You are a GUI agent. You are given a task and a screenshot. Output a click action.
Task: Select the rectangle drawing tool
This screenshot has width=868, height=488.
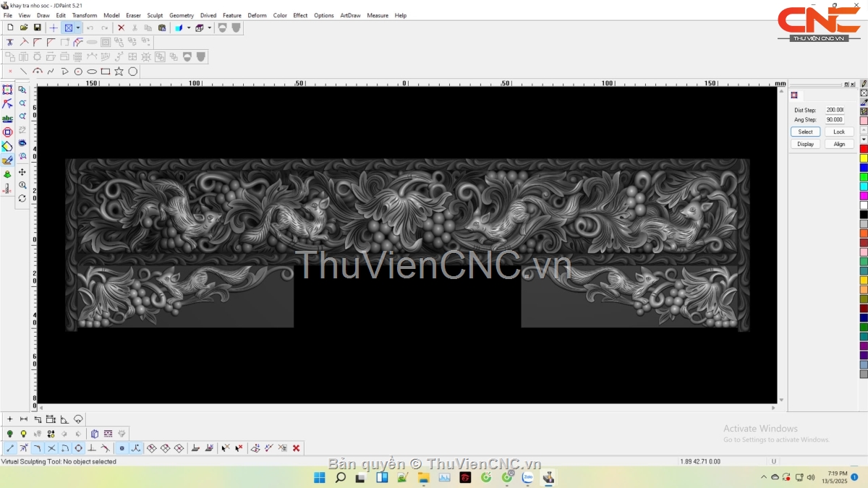(106, 72)
